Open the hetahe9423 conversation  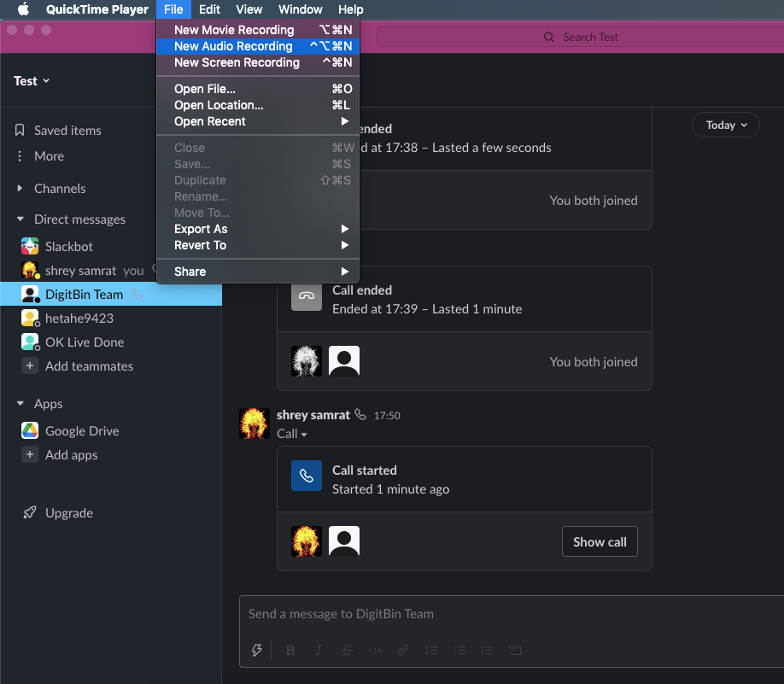coord(79,319)
